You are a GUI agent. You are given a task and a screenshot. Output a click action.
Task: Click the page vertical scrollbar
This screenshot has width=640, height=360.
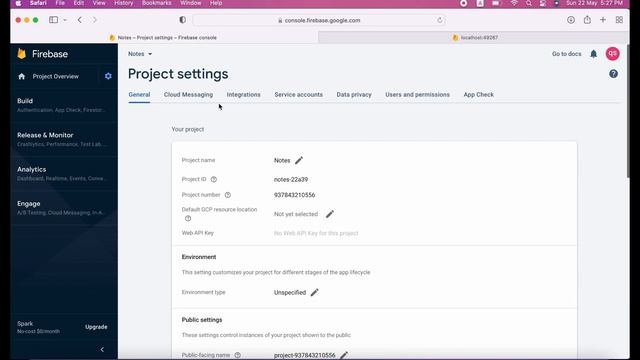(628, 111)
